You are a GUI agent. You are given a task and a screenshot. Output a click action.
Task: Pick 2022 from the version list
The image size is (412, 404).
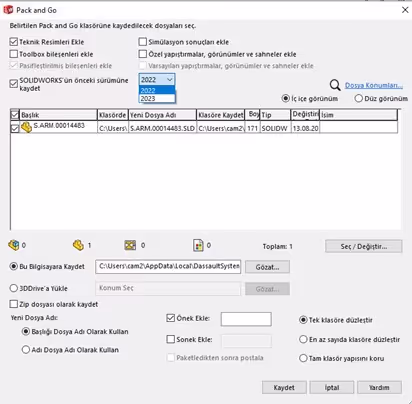(157, 90)
